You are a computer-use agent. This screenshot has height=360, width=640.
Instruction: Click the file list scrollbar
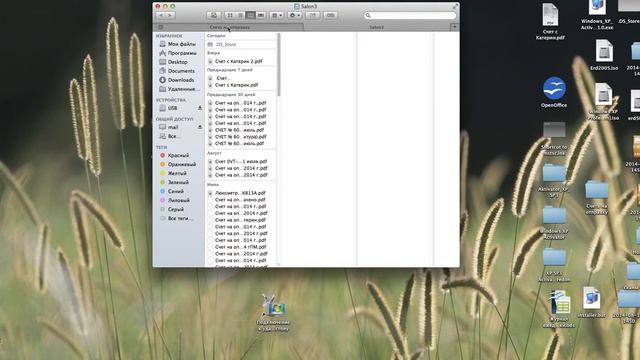click(x=279, y=65)
